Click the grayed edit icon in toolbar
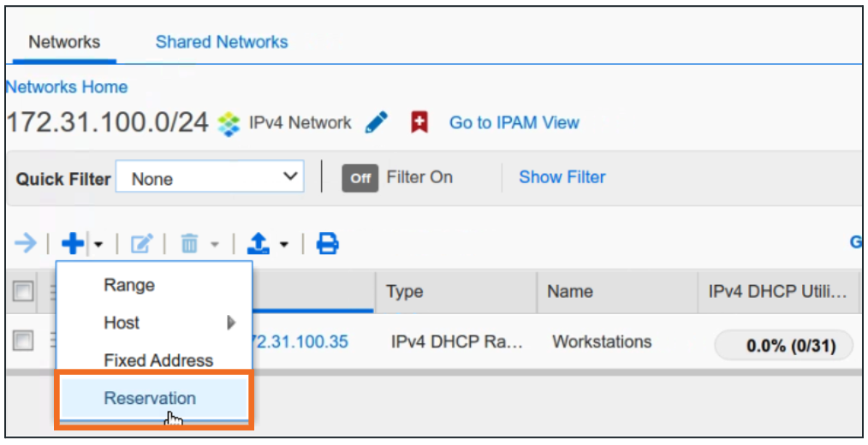Screen dimensions: 868x445 pos(140,245)
